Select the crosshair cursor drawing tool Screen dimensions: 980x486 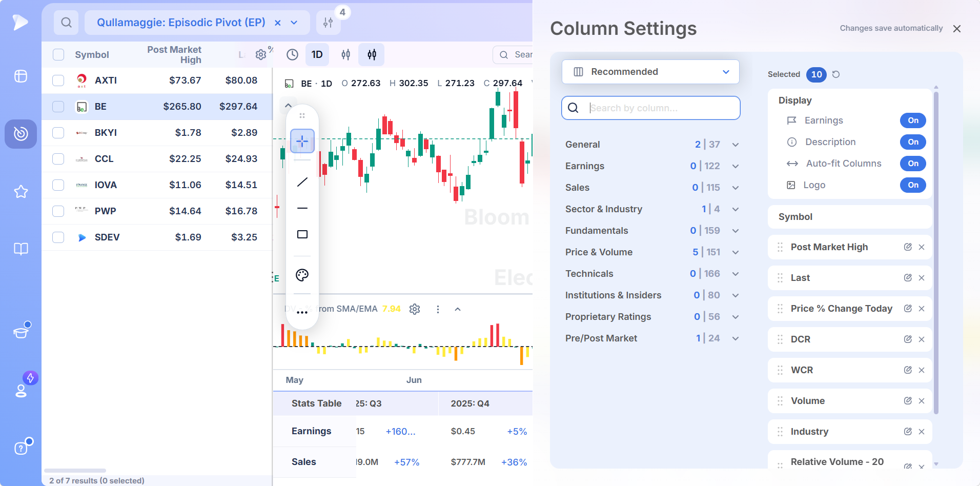point(302,141)
